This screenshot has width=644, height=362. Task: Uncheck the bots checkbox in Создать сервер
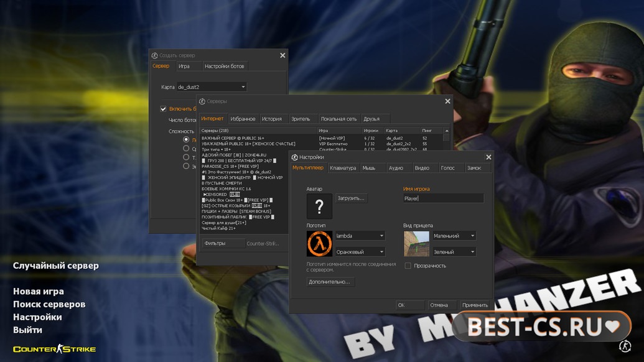163,109
